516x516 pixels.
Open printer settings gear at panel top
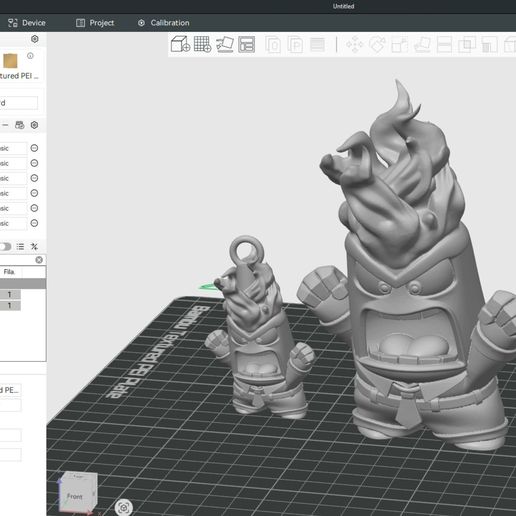pyautogui.click(x=34, y=39)
